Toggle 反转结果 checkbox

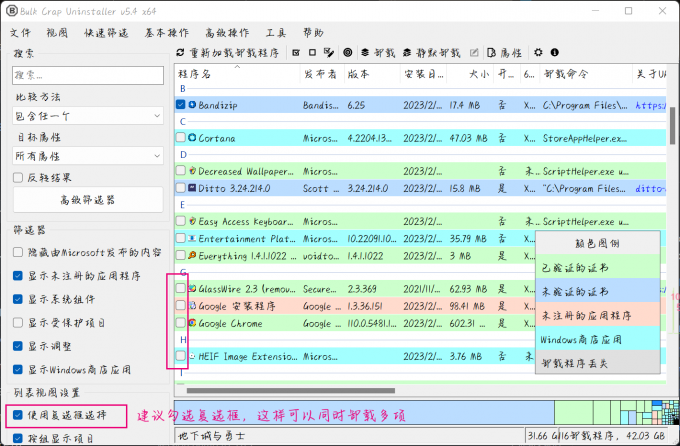18,177
